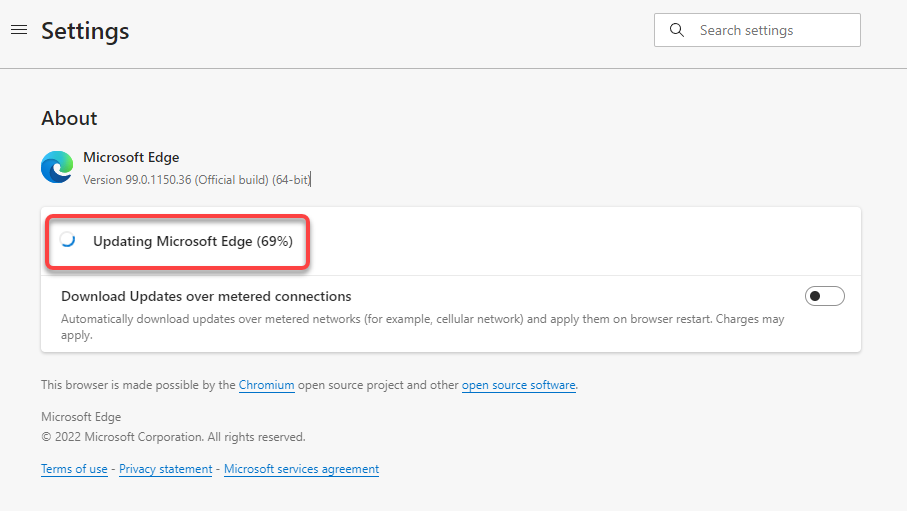Screen dimensions: 907x511
Task: Focus the Search settings field
Action: click(x=770, y=30)
